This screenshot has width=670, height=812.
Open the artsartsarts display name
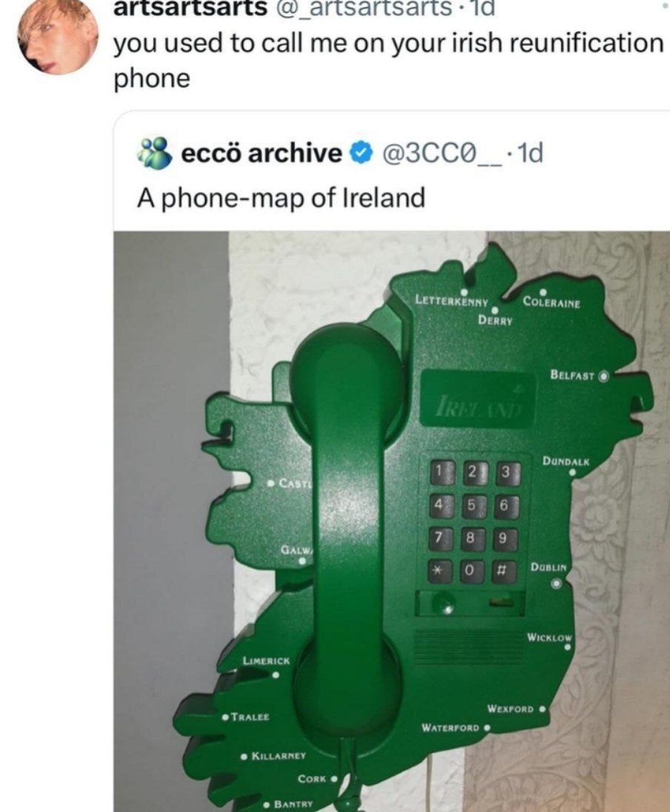pos(190,7)
